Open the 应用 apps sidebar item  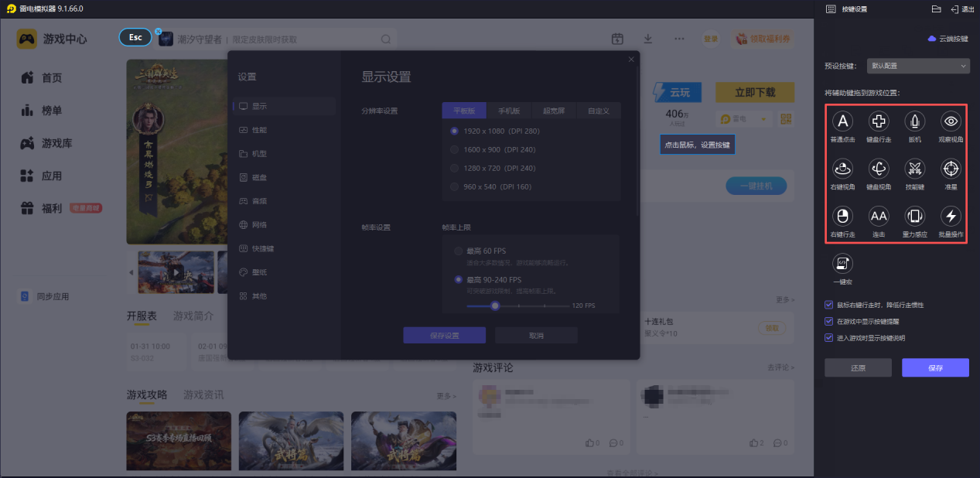coord(43,176)
